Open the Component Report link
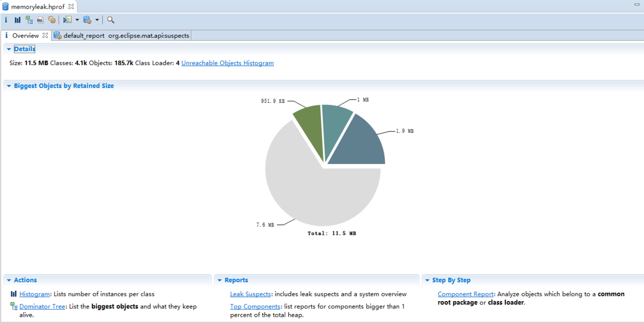 (465, 294)
